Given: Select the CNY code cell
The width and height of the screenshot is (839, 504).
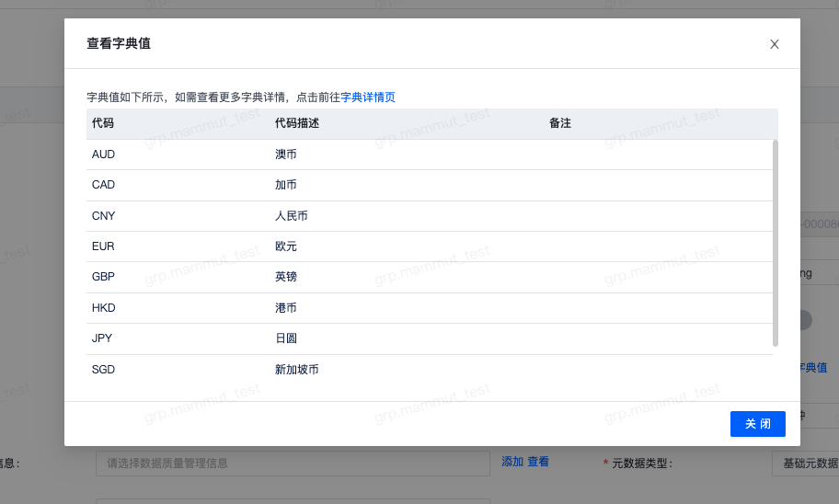Looking at the screenshot, I should pyautogui.click(x=103, y=215).
